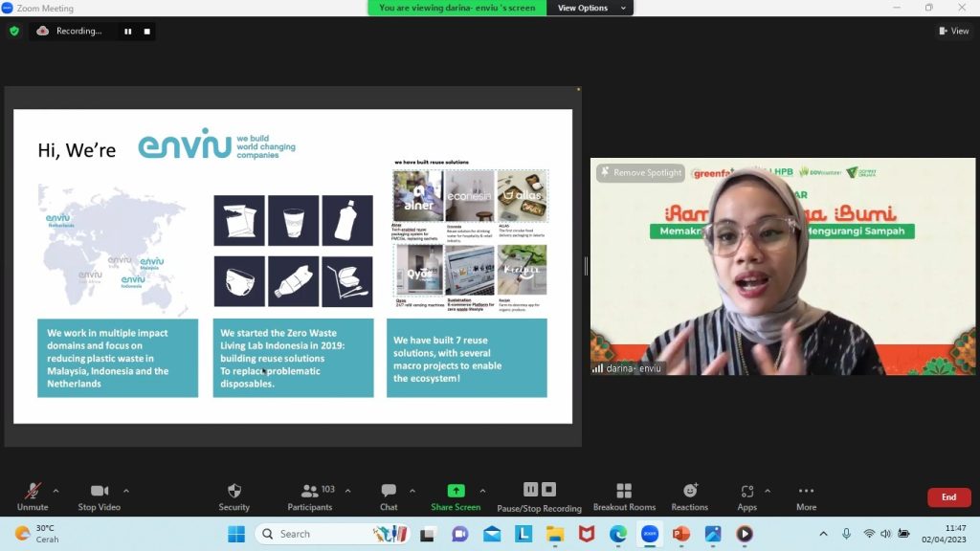The image size is (980, 551).
Task: Click the battery tray icon
Action: (x=903, y=534)
